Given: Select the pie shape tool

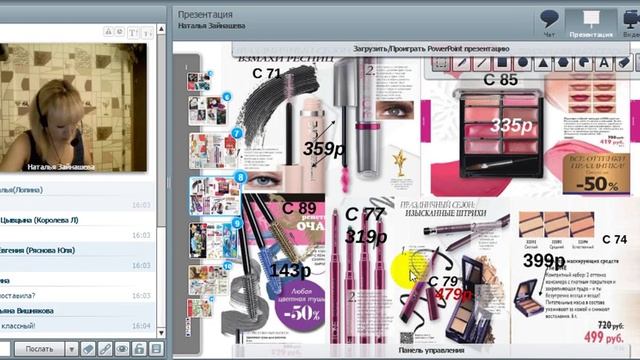Looking at the screenshot, I should pos(584,63).
